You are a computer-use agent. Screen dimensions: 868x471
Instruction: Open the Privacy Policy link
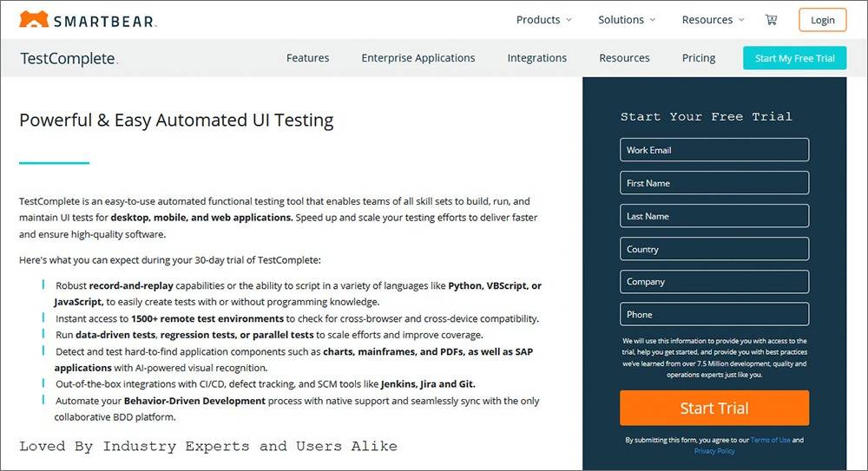(714, 451)
